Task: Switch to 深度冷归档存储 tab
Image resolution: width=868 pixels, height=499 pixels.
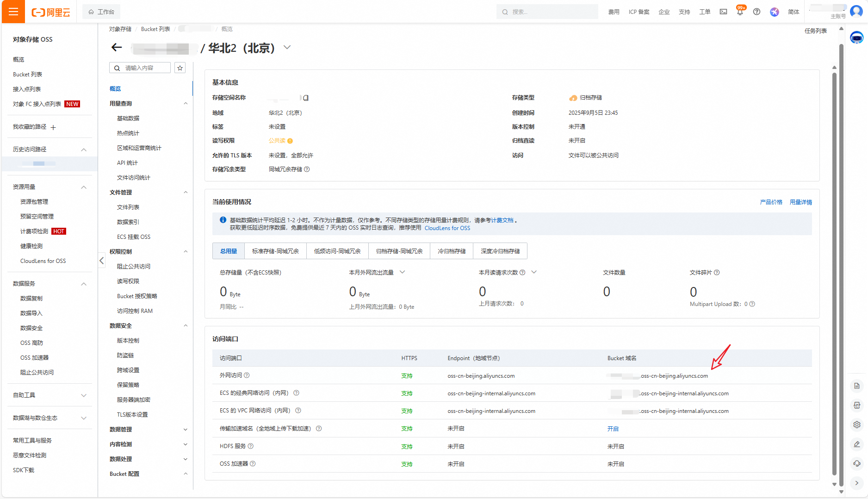Action: [500, 251]
